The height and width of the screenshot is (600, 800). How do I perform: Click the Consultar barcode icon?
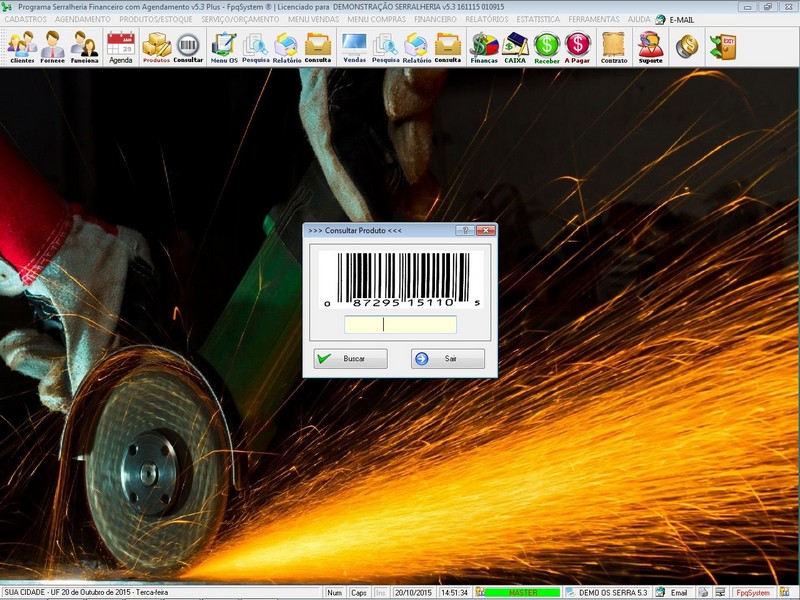(x=188, y=47)
